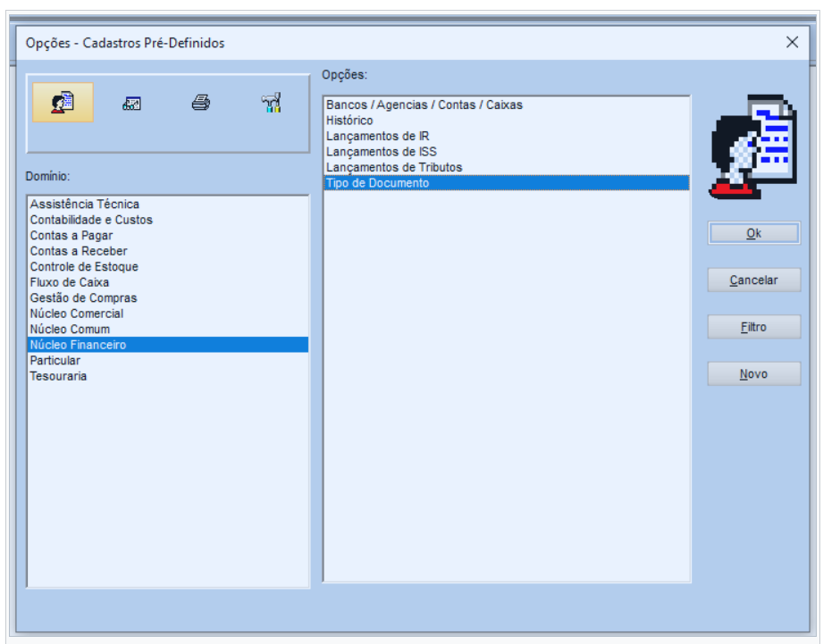
Task: Open the tools hammer icon category
Action: pyautogui.click(x=272, y=103)
